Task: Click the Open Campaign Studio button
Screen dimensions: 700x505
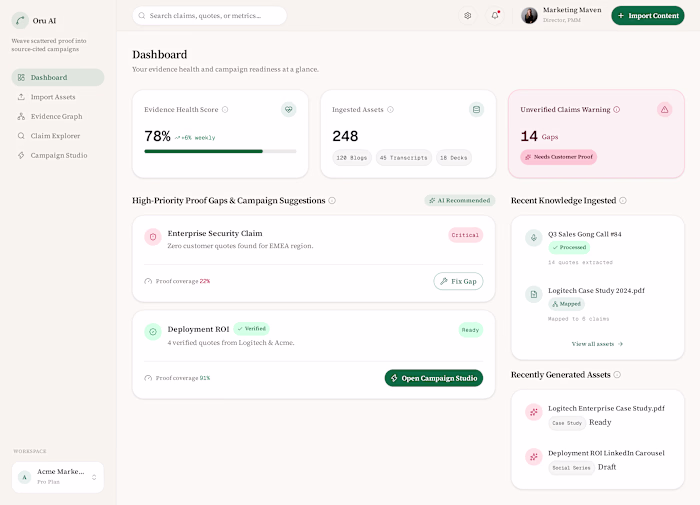Action: [433, 378]
